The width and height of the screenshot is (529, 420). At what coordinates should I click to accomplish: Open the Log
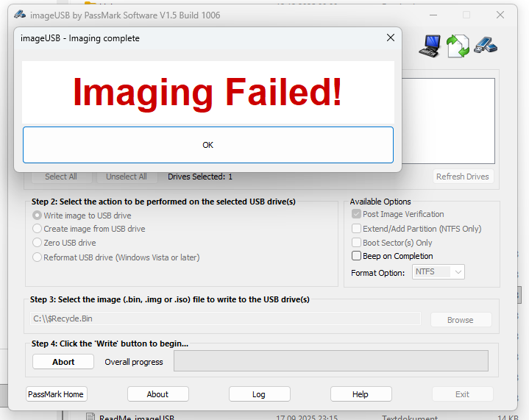pos(260,394)
